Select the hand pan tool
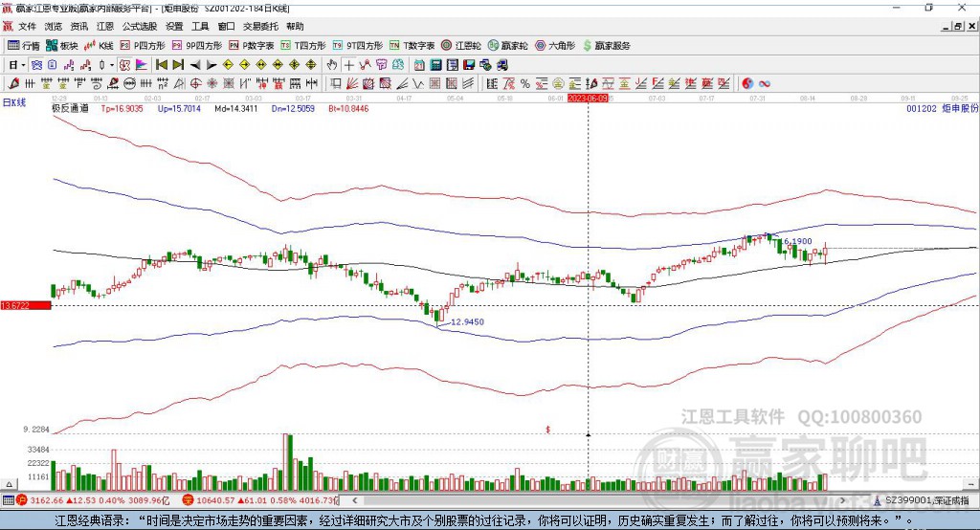 (x=331, y=65)
